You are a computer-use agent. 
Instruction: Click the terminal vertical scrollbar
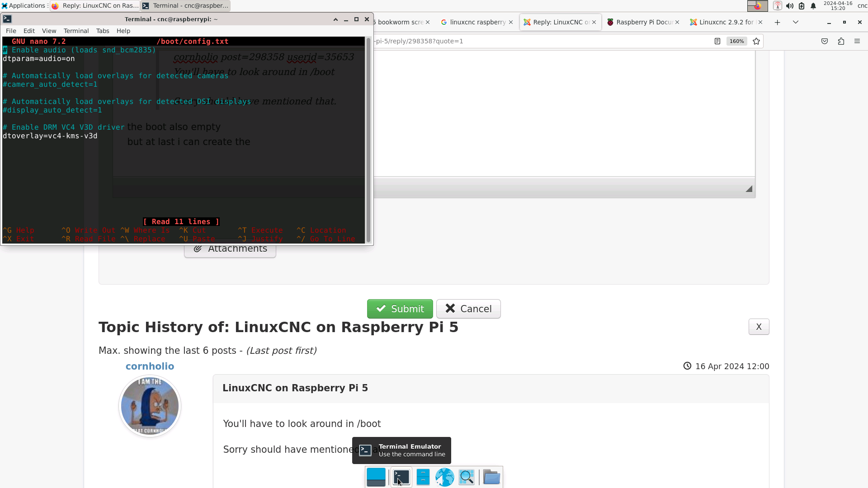click(368, 140)
